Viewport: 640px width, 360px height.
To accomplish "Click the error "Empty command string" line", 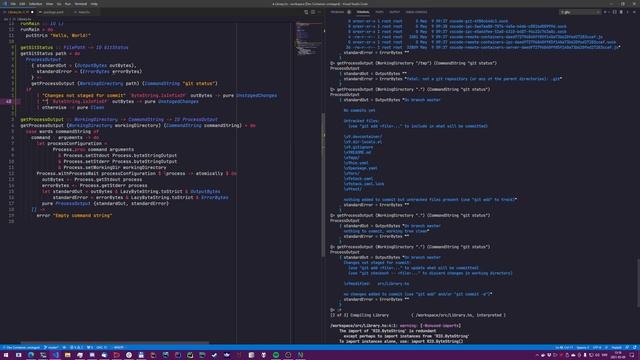I will [x=74, y=216].
